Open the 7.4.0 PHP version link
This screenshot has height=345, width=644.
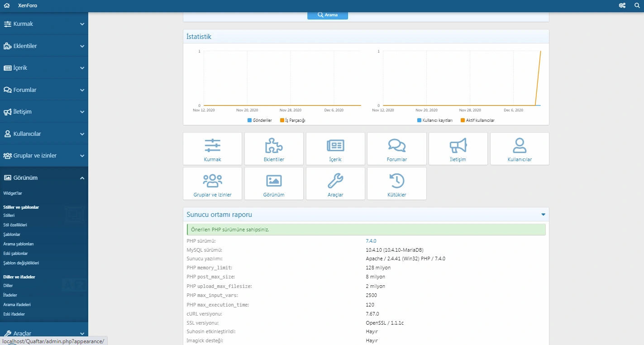pos(371,241)
